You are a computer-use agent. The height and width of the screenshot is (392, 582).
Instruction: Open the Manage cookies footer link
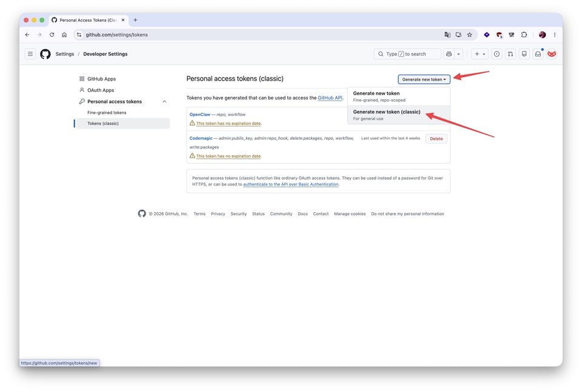[x=350, y=214]
